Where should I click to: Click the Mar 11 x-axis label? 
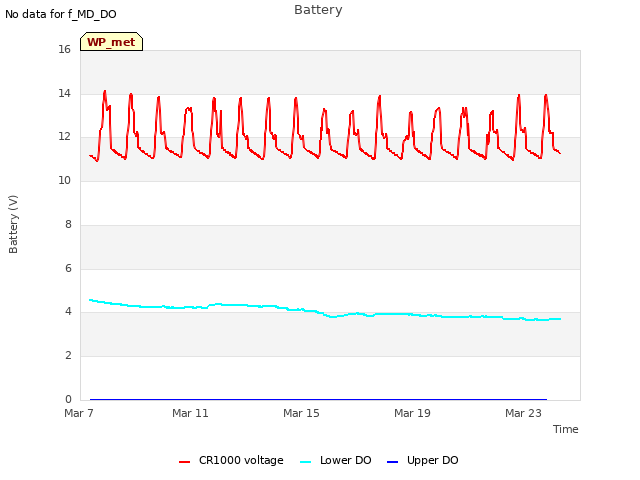[x=190, y=413]
